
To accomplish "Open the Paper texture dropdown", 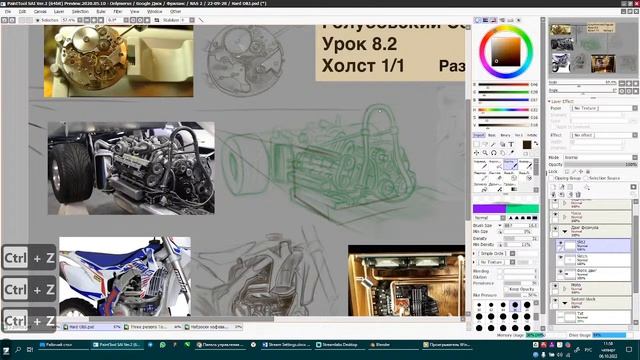I will 604,108.
